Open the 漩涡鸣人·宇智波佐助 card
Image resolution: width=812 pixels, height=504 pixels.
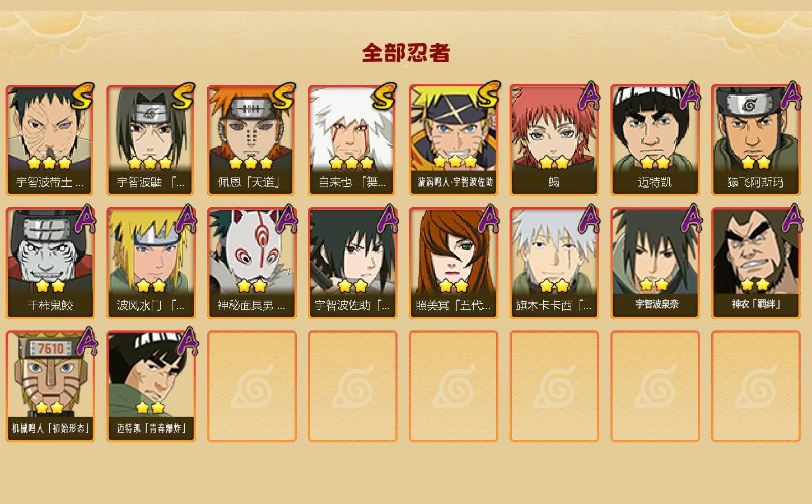[x=453, y=140]
